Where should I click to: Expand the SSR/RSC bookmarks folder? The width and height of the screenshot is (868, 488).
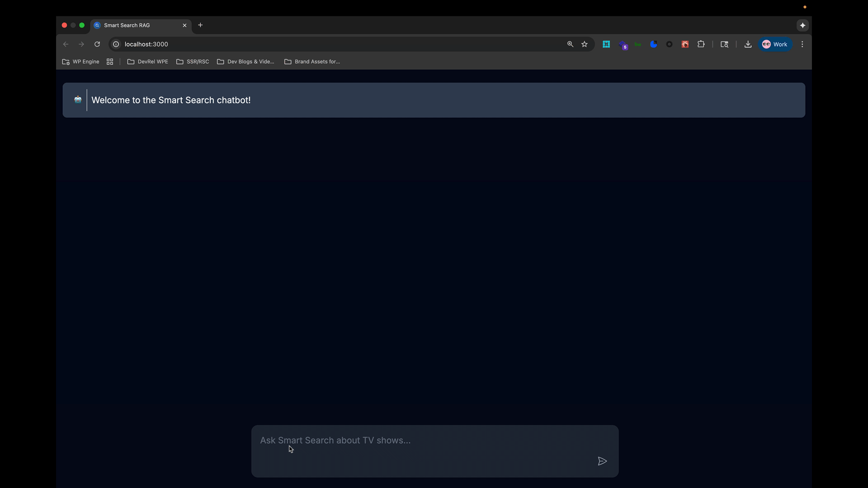[193, 61]
